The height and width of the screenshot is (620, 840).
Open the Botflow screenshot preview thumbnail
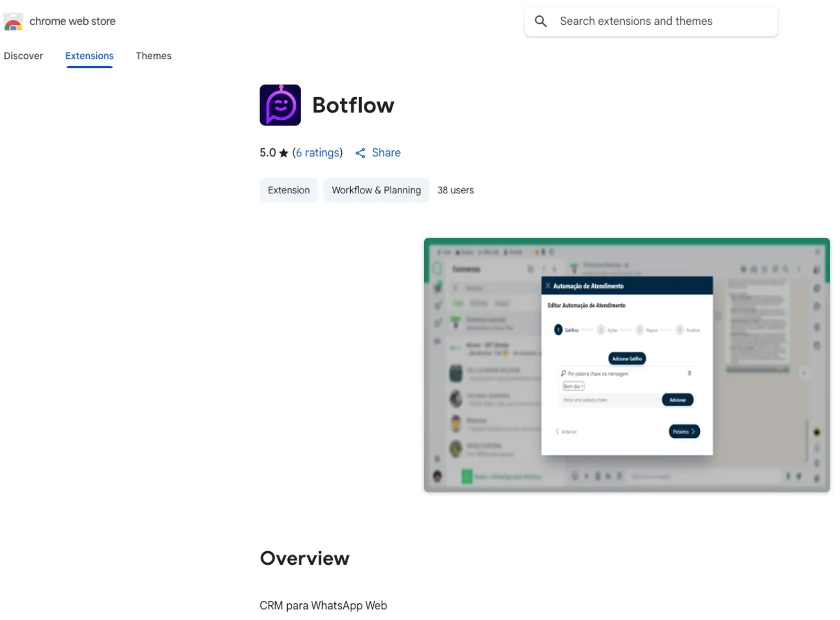(627, 365)
